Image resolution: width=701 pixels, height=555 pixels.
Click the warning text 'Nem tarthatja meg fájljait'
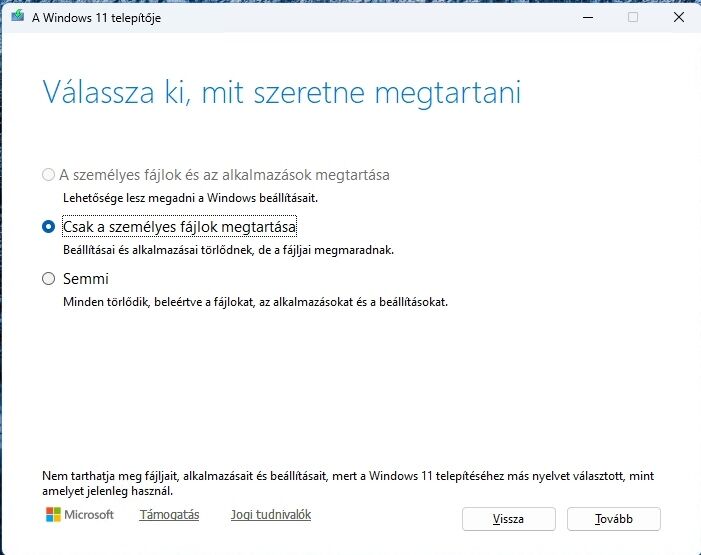(110, 476)
